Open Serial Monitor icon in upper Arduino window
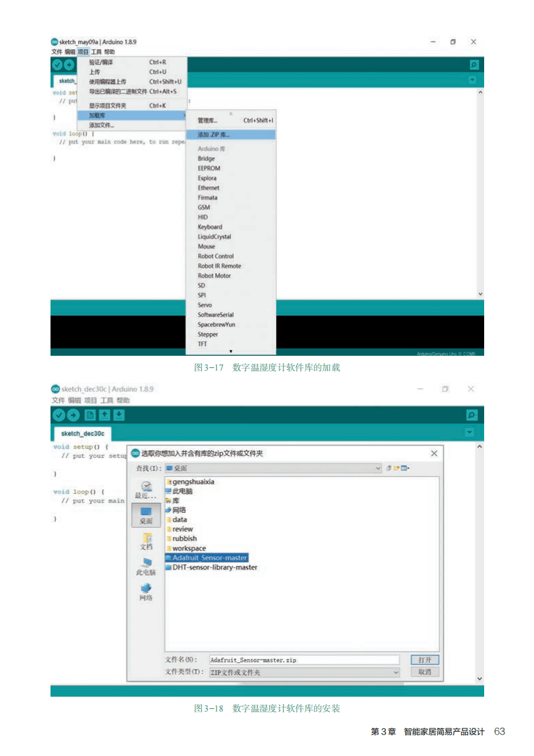534x756 pixels. click(x=474, y=65)
